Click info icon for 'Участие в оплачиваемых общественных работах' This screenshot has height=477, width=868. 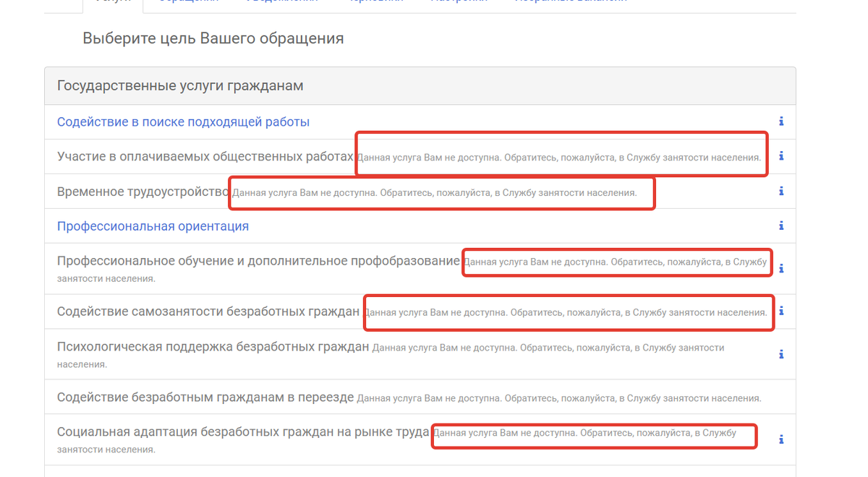(x=780, y=156)
